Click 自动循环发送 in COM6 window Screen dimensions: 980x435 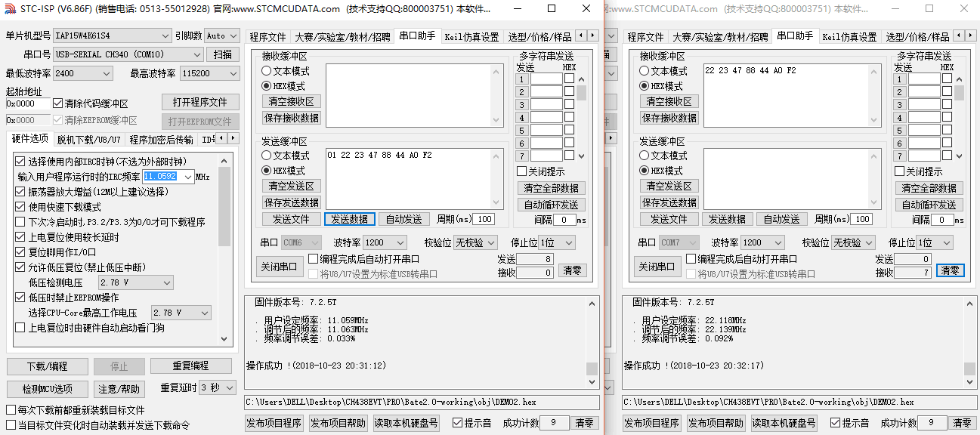click(x=552, y=205)
